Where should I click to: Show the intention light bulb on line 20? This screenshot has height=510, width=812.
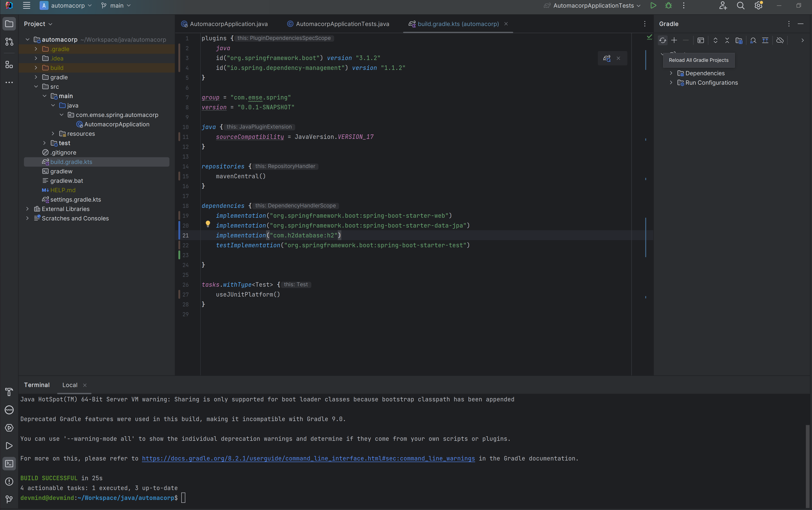(208, 224)
